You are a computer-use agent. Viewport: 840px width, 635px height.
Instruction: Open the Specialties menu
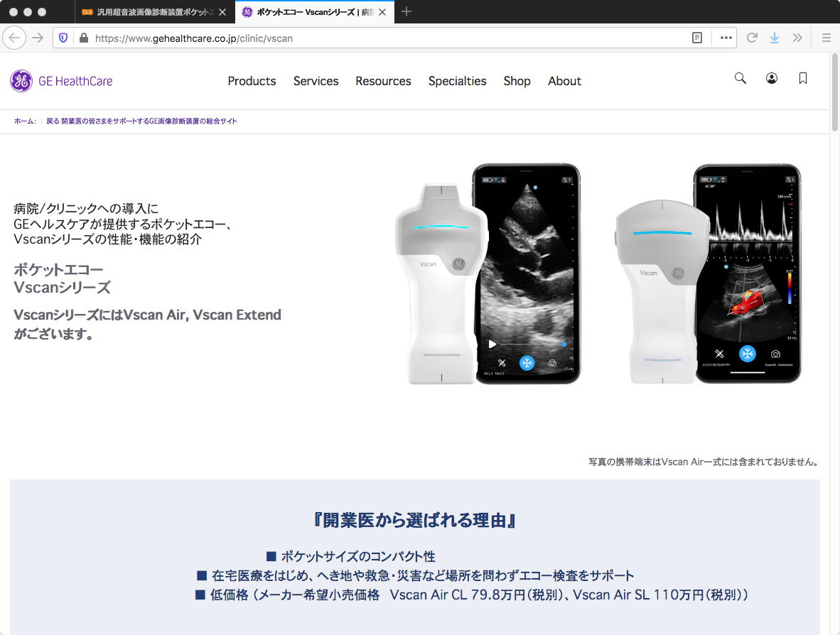coord(458,81)
